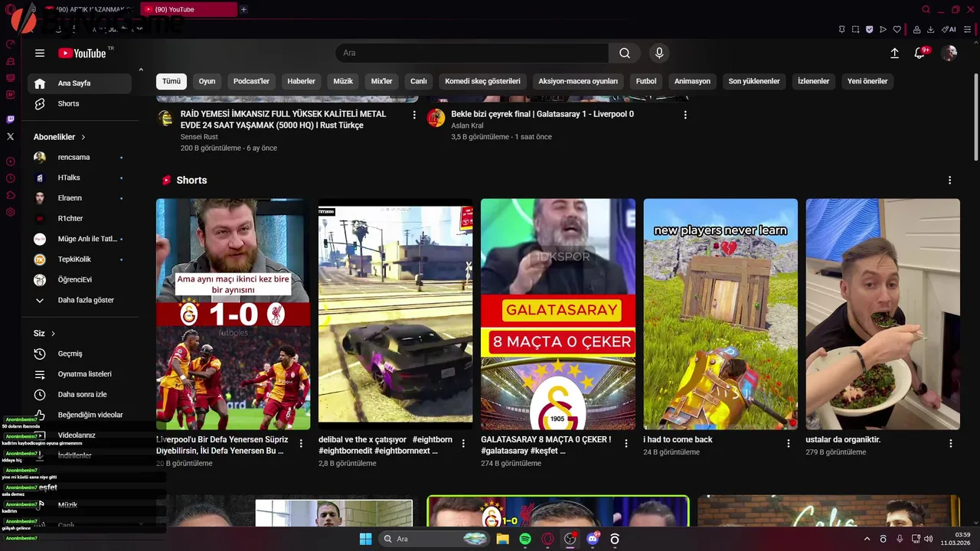The width and height of the screenshot is (980, 551).
Task: Click the browser snapshot tool icon
Action: coord(855,30)
